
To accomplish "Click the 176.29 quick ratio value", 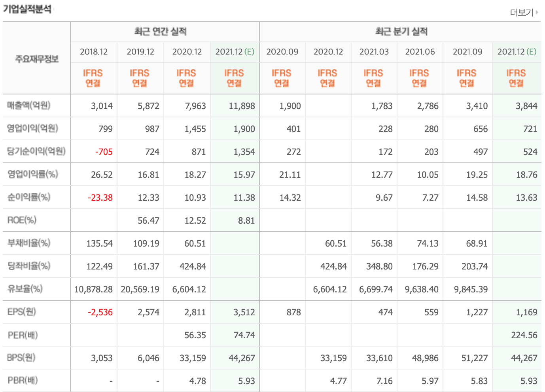I will (425, 266).
